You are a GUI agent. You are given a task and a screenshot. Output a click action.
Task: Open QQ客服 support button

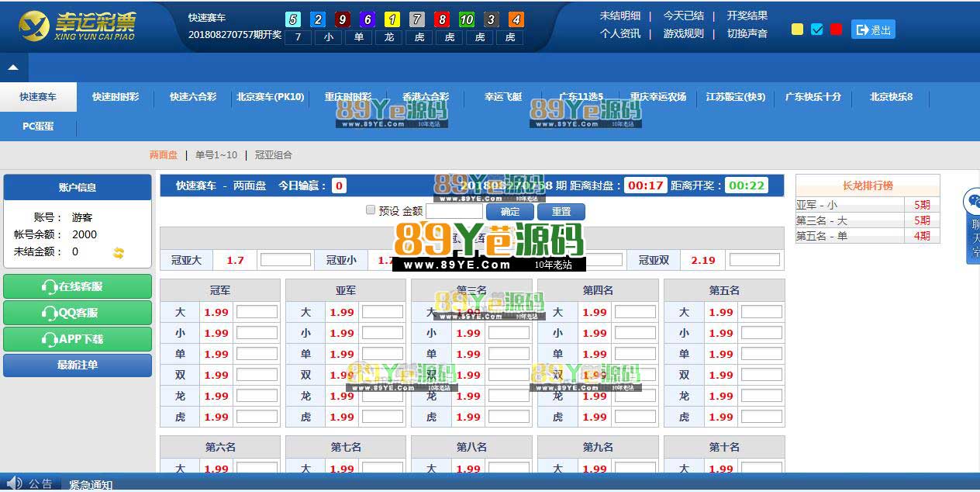(x=78, y=313)
